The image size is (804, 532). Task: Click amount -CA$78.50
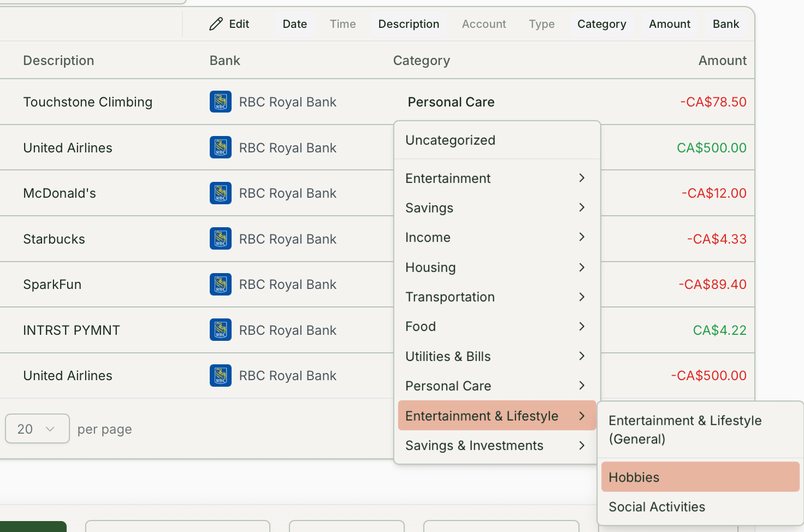coord(713,102)
